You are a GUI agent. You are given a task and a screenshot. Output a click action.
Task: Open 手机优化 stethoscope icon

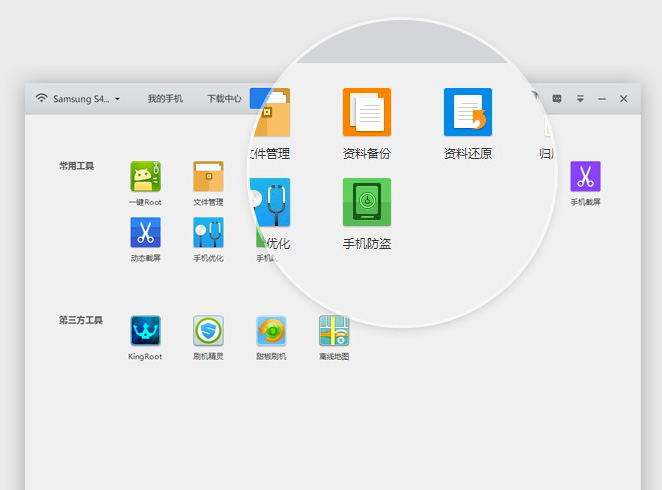[208, 232]
